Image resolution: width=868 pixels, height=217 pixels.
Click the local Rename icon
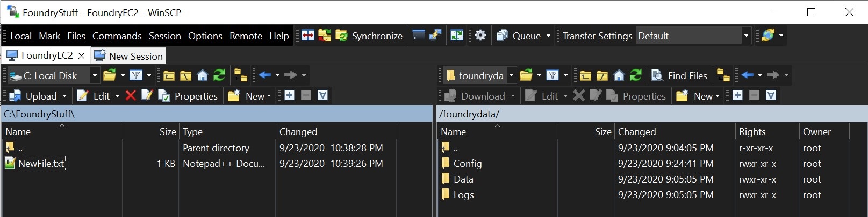(x=147, y=95)
